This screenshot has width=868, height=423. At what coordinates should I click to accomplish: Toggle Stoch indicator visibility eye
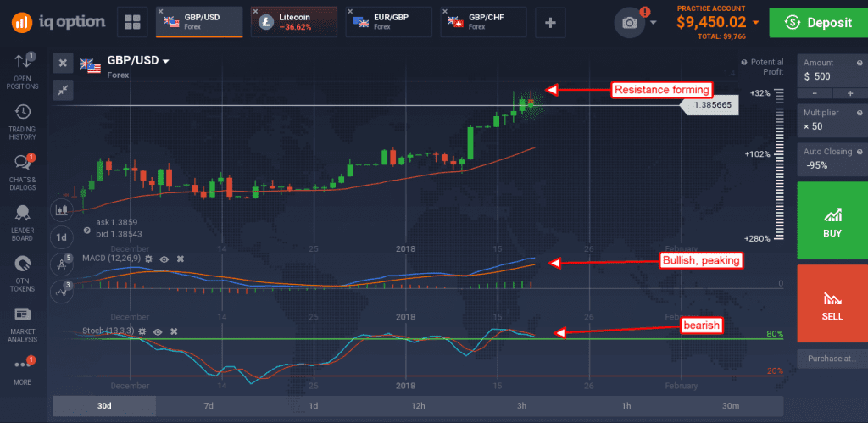(x=158, y=331)
